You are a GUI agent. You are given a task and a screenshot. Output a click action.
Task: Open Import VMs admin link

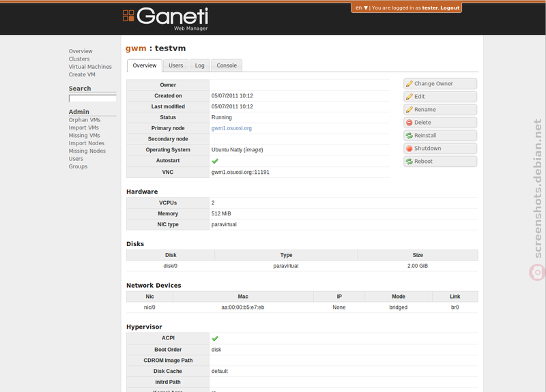click(x=83, y=127)
